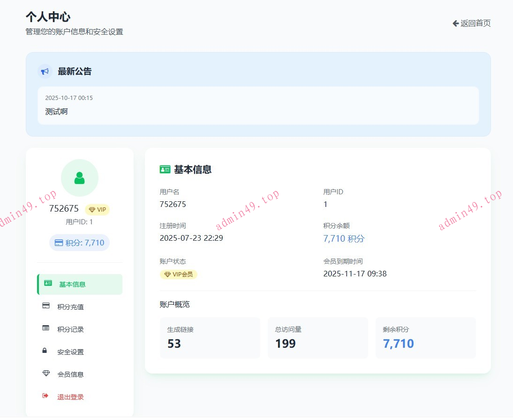
Task: Click the back arrow icon near 返回首页
Action: [455, 23]
